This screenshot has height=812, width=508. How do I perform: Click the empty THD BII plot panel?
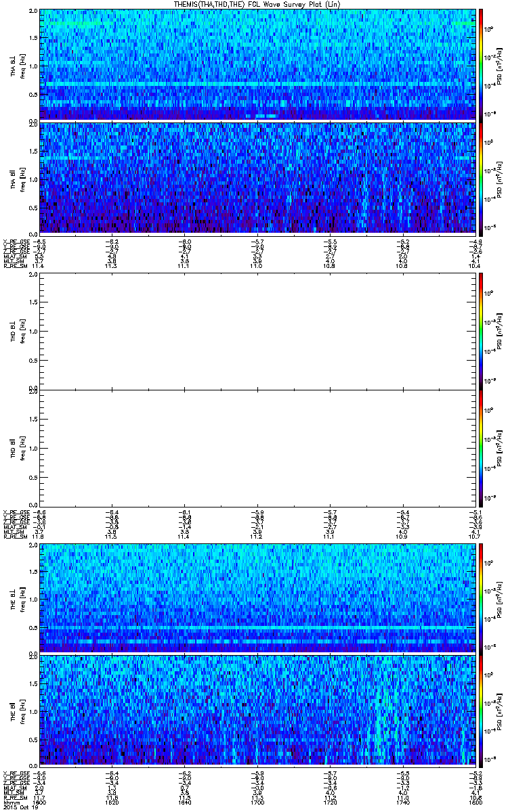click(257, 448)
